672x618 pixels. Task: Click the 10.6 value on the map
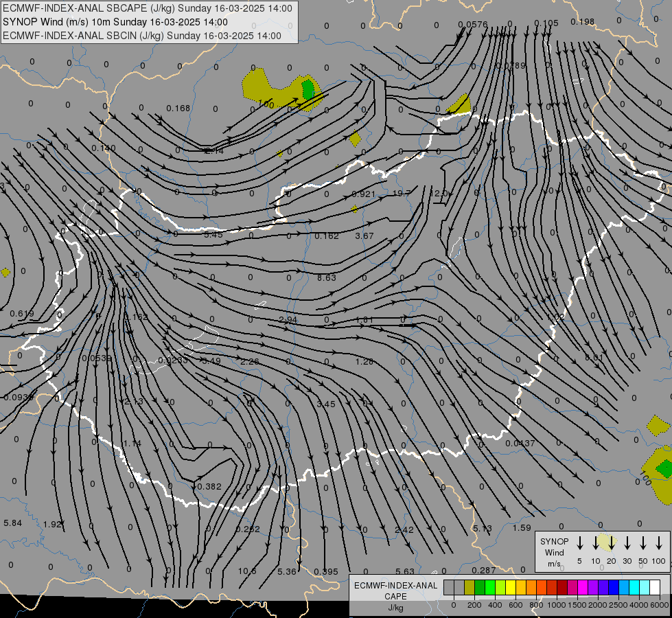(x=247, y=571)
